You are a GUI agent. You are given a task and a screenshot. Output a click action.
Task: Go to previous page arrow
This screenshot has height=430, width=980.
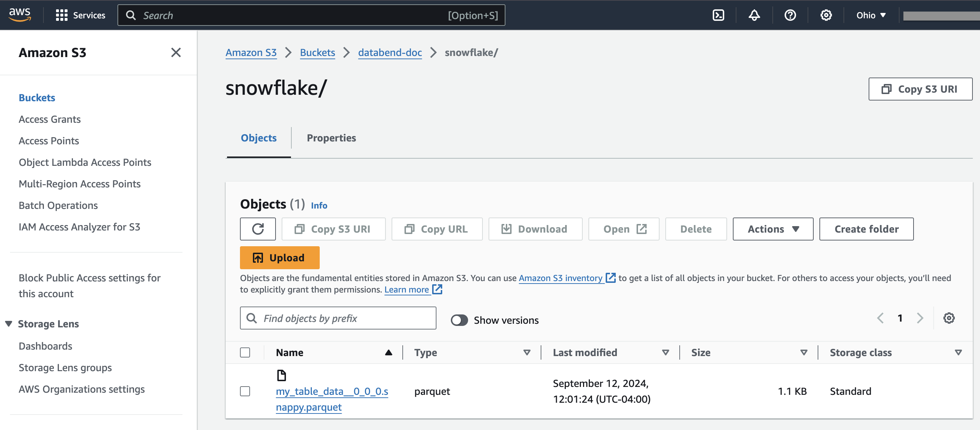pyautogui.click(x=880, y=318)
